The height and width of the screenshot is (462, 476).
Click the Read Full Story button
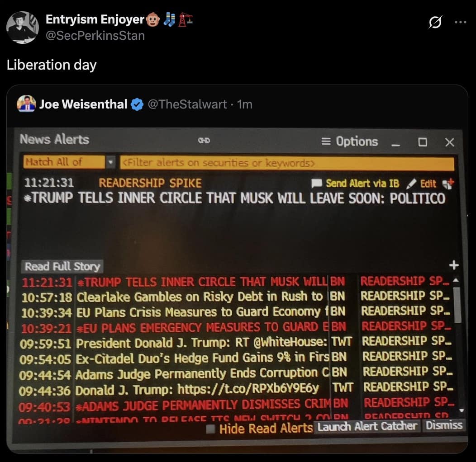click(x=62, y=266)
